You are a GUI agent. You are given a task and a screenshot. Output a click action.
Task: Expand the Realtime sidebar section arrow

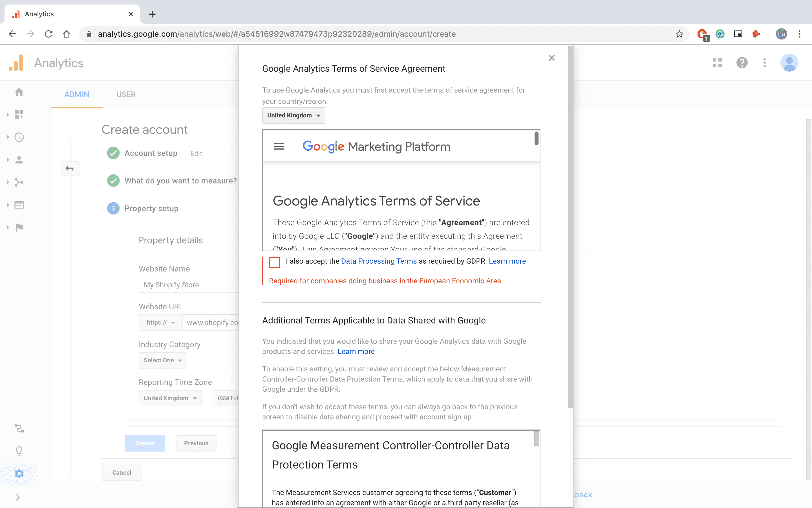[8, 137]
